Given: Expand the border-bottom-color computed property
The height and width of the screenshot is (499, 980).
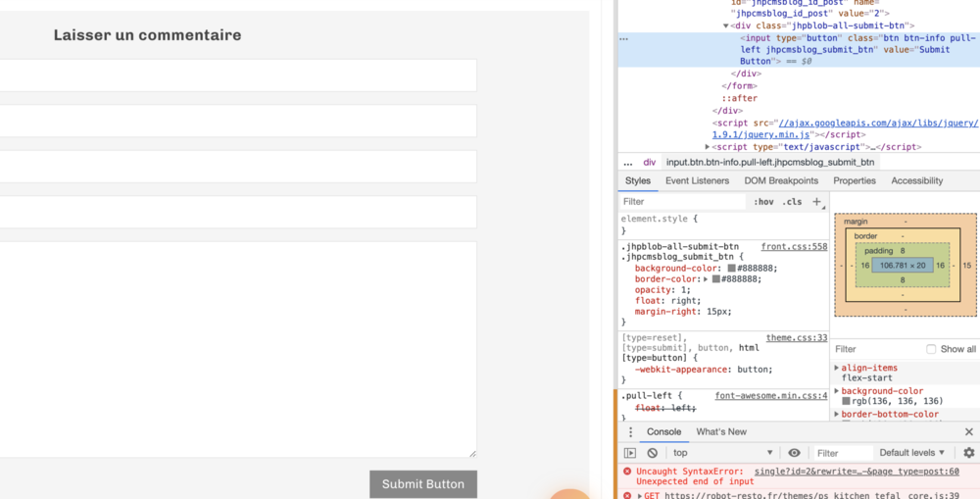Looking at the screenshot, I should coord(837,414).
